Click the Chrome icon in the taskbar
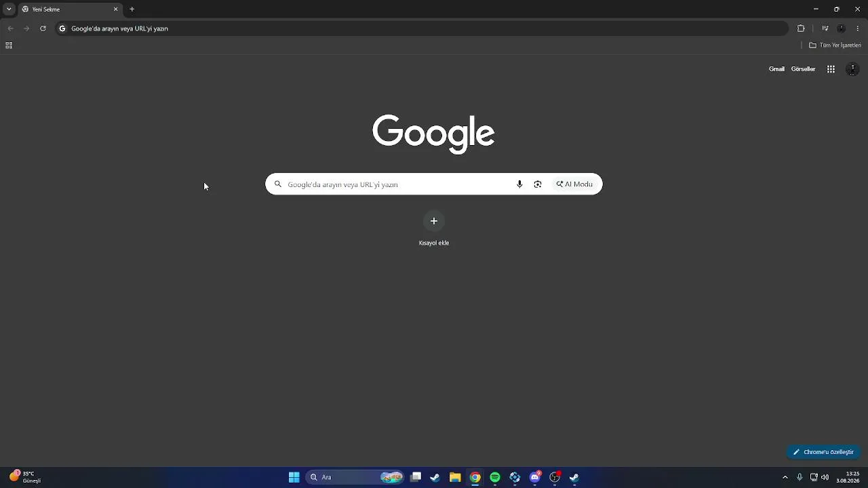This screenshot has width=868, height=488. pyautogui.click(x=475, y=477)
